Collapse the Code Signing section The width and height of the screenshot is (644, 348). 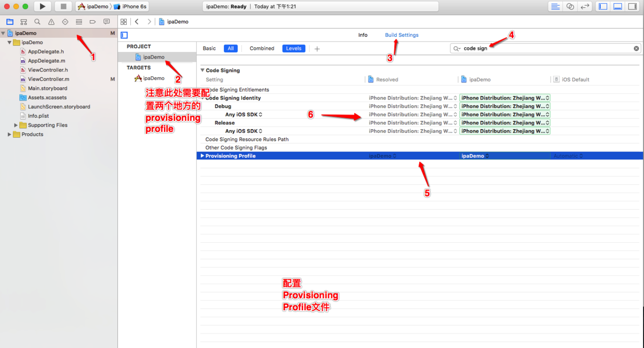click(x=203, y=71)
